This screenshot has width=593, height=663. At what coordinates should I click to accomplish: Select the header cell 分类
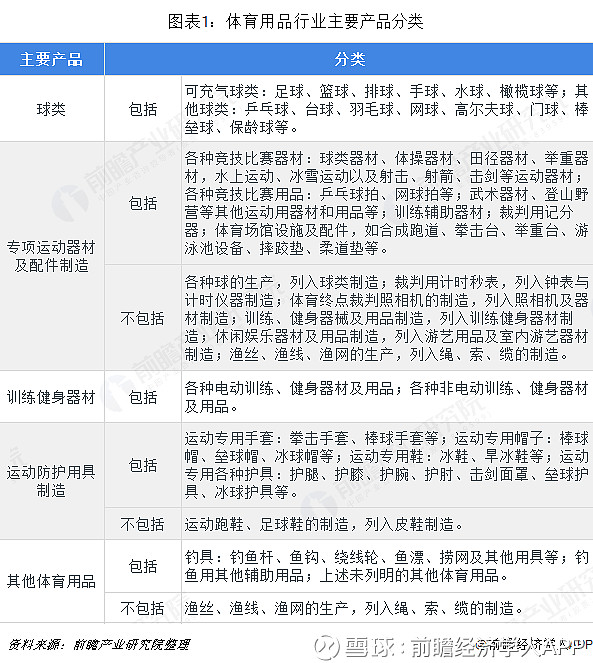tap(349, 59)
